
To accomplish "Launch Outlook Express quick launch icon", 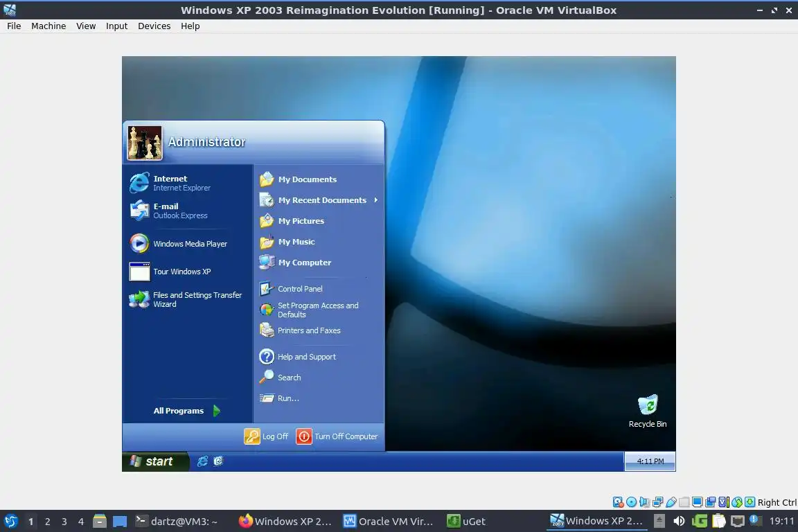I will [x=218, y=461].
